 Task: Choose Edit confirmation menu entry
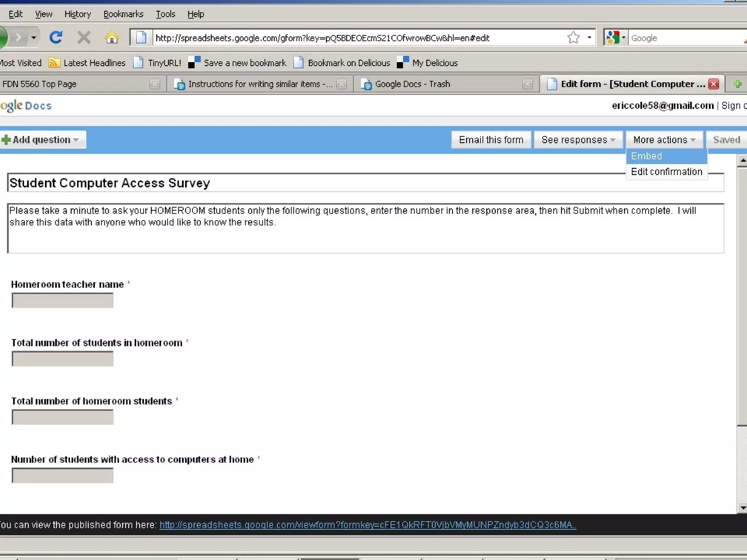click(666, 172)
